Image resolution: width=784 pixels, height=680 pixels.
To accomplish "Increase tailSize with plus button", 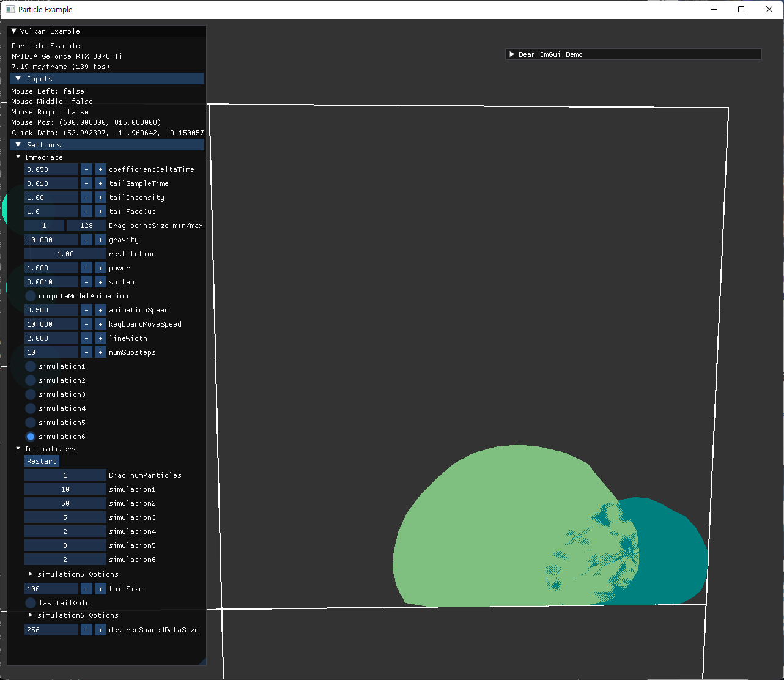I will coord(100,589).
